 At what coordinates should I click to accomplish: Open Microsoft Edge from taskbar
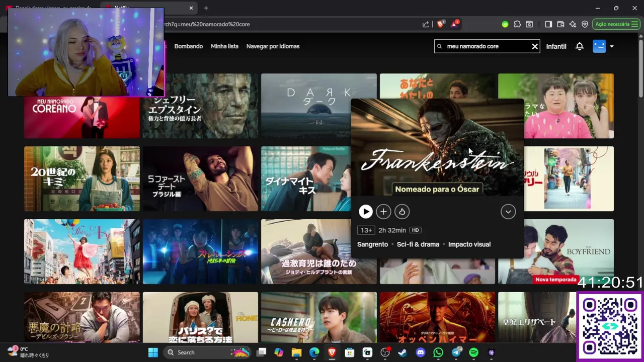314,352
